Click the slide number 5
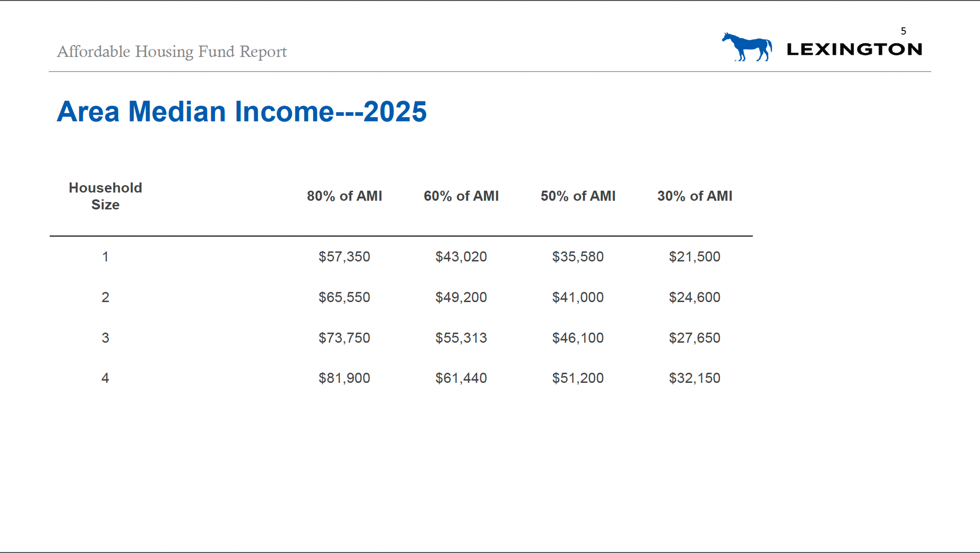Viewport: 980px width, 553px height. click(904, 31)
